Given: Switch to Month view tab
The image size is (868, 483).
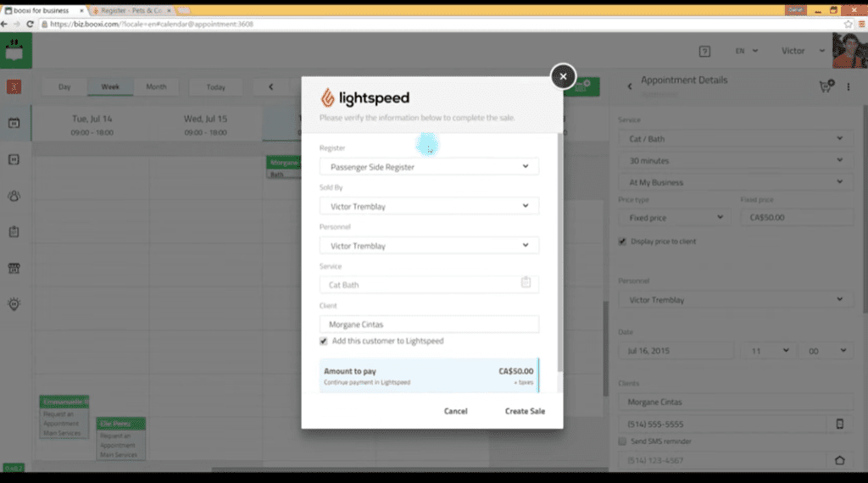Looking at the screenshot, I should point(156,87).
